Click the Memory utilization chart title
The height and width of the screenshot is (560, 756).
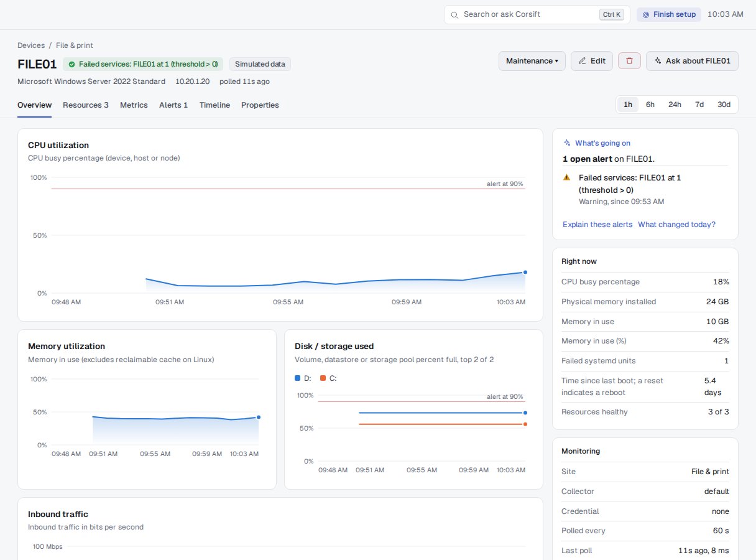click(x=67, y=347)
